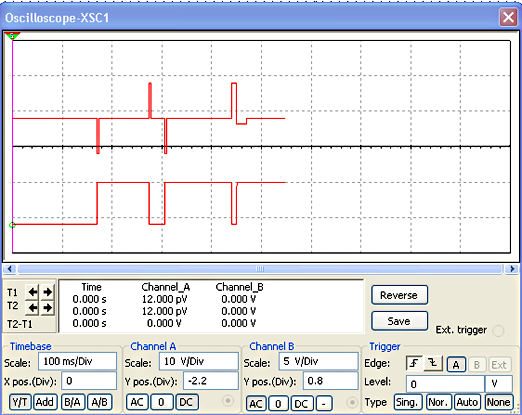Set Channel B coupling to DC
This screenshot has height=415, width=522.
point(301,404)
